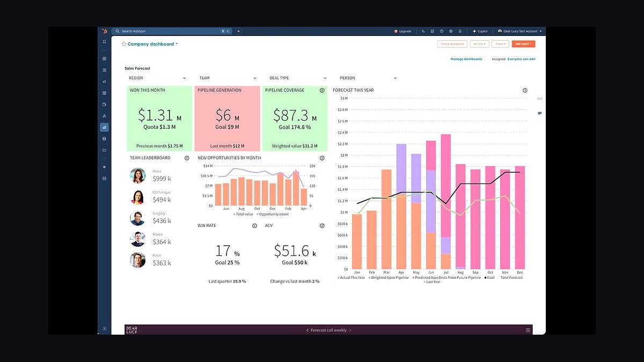This screenshot has height=362, width=644.
Task: Select Martin's avatar in the leaderboard
Action: [138, 239]
